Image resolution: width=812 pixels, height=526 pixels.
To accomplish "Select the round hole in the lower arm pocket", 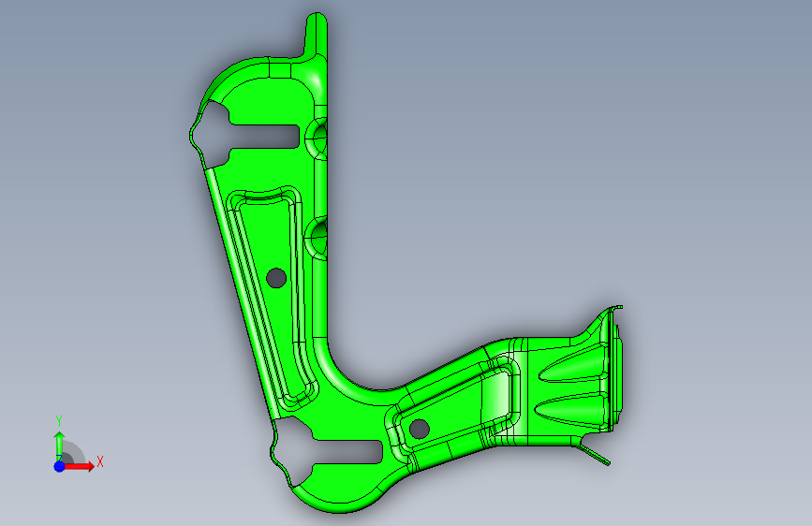I will (419, 429).
